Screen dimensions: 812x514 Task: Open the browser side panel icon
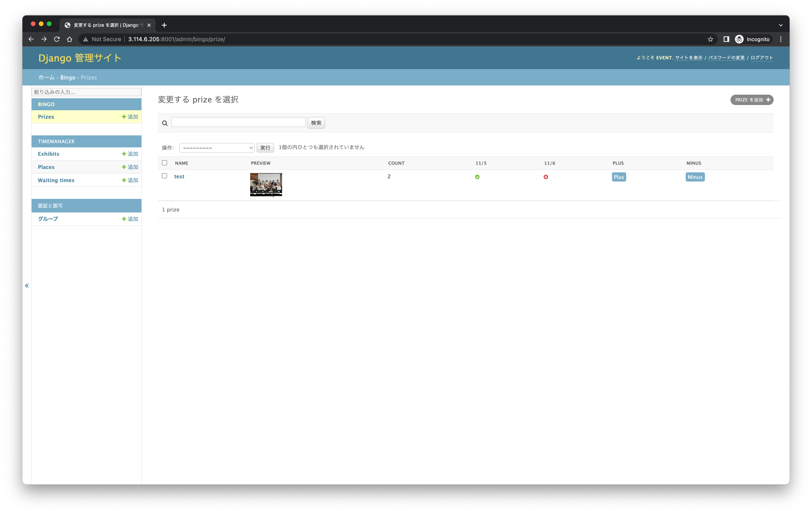click(x=726, y=39)
